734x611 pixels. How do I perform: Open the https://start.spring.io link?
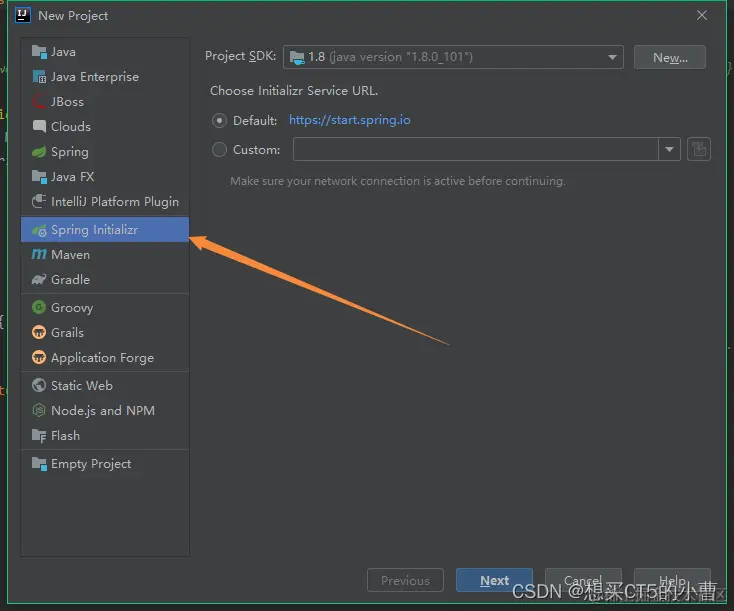pyautogui.click(x=350, y=120)
